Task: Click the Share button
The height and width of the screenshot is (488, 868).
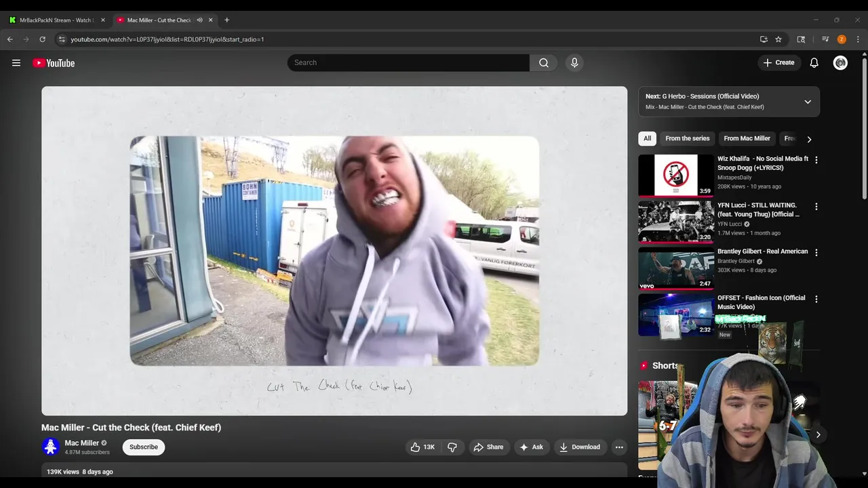Action: pos(488,447)
